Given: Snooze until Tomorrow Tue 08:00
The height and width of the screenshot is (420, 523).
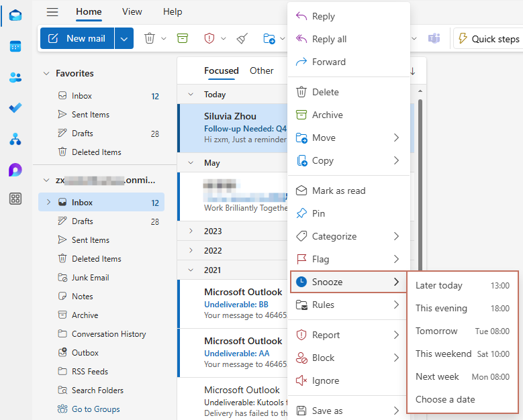Looking at the screenshot, I should click(463, 331).
